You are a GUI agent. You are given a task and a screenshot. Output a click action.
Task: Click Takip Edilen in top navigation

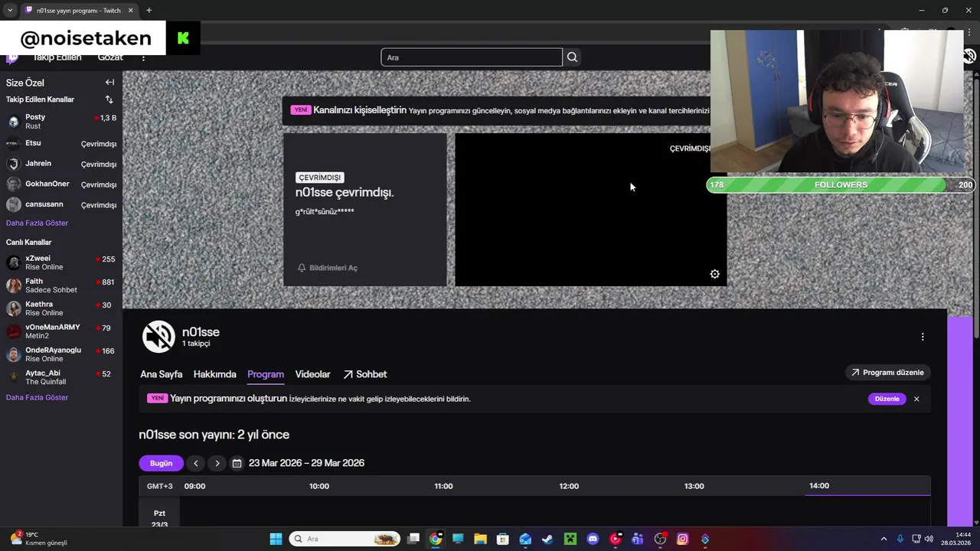pyautogui.click(x=57, y=57)
